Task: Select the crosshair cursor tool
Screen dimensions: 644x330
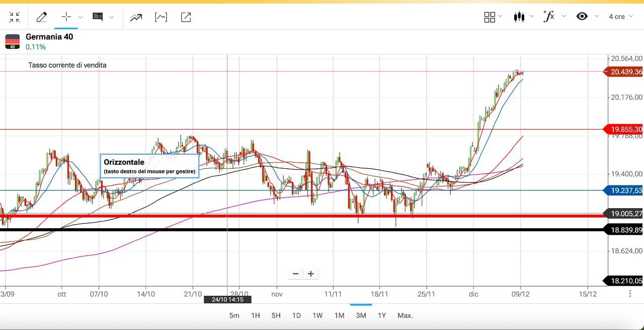Action: pyautogui.click(x=66, y=17)
